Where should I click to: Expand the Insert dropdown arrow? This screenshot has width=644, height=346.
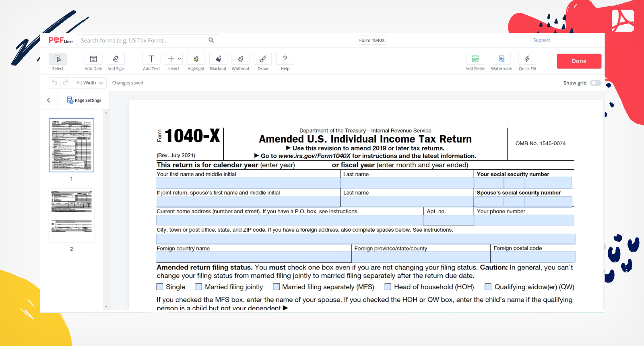180,59
